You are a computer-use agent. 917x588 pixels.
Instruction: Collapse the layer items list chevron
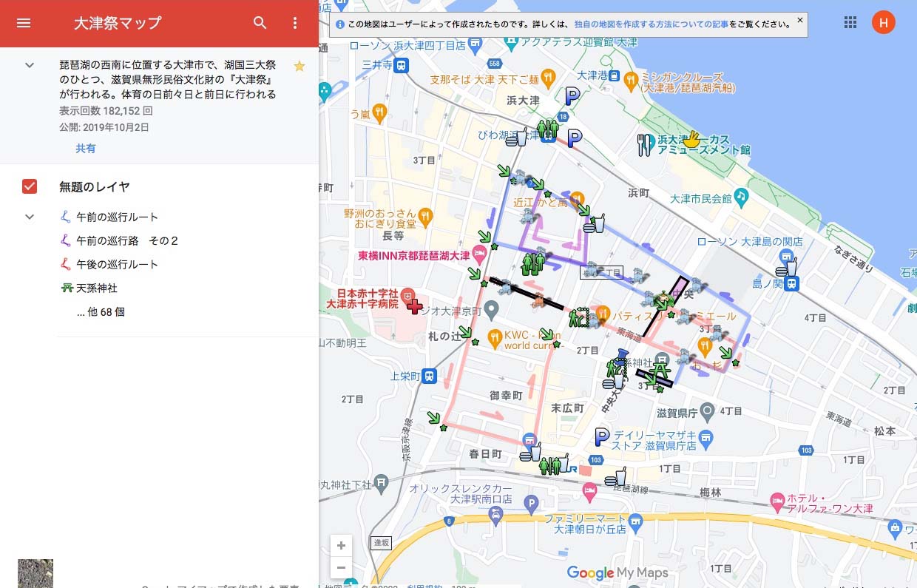30,217
